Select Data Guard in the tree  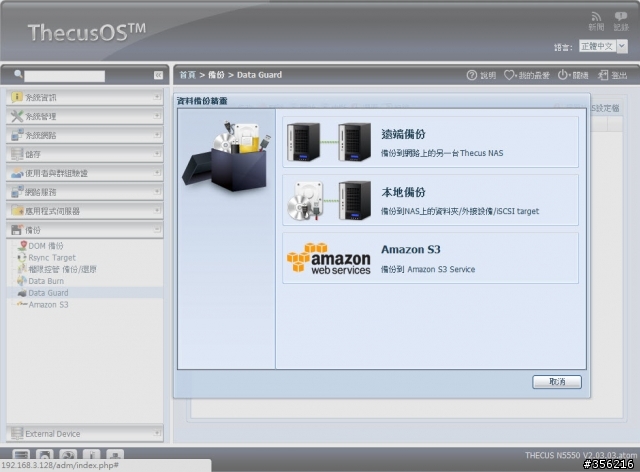coord(48,293)
